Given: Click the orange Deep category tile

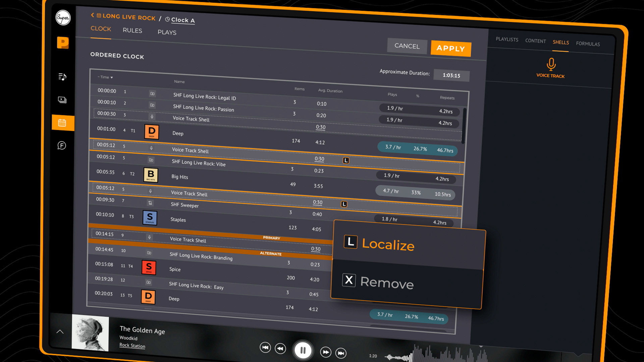Looking at the screenshot, I should [x=152, y=131].
